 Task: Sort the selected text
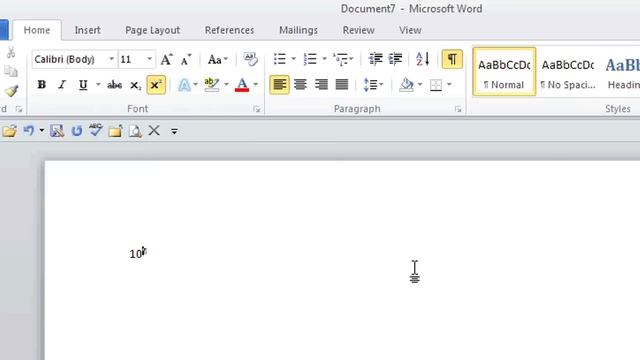point(422,60)
